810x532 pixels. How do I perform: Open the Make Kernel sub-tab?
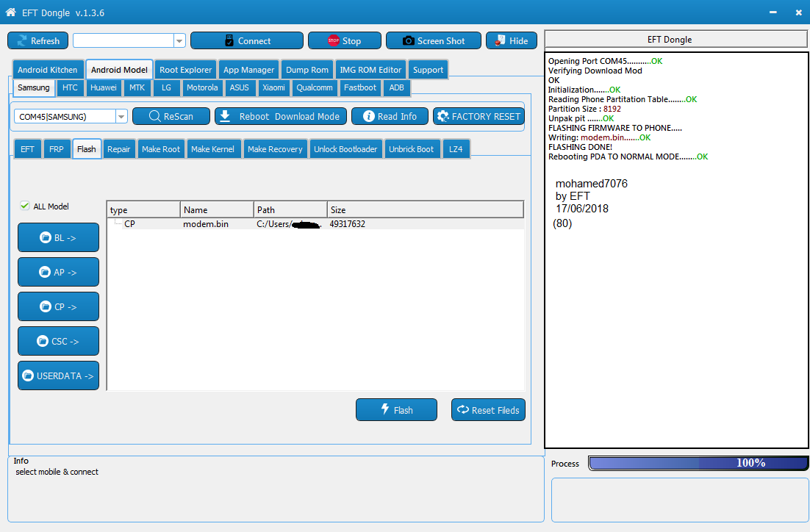click(x=212, y=149)
